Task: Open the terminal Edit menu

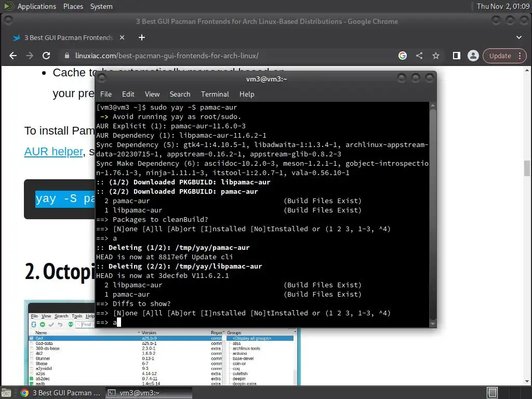Action: (x=128, y=94)
